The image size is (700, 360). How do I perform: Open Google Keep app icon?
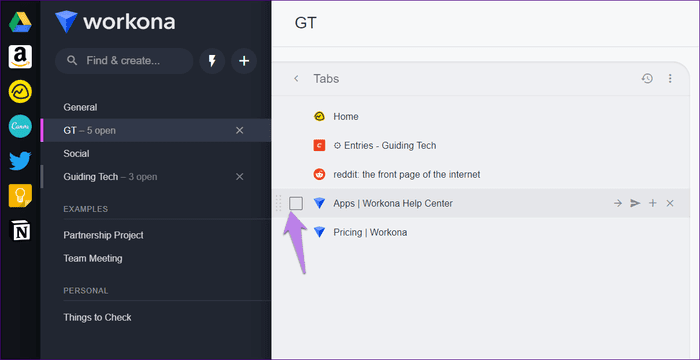tap(20, 196)
